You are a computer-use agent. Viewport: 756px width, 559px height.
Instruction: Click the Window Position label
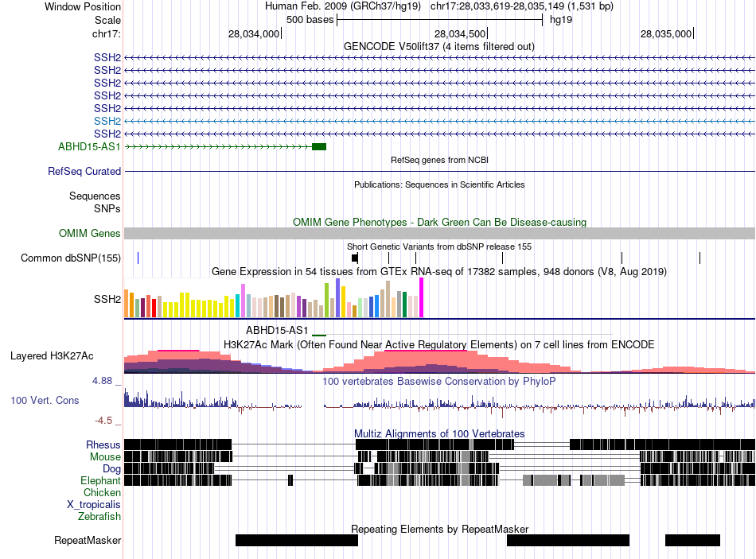[x=83, y=6]
